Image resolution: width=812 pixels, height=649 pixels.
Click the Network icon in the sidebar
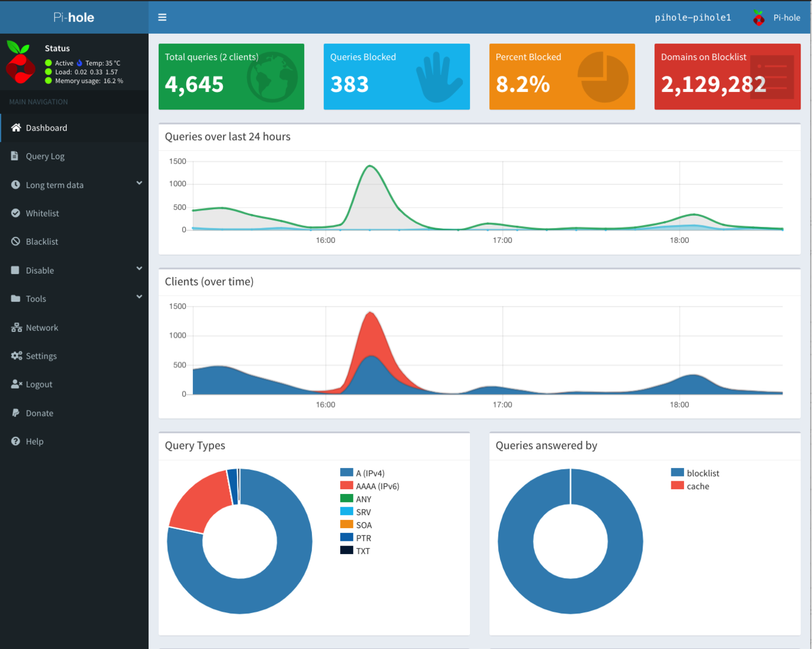pos(16,328)
